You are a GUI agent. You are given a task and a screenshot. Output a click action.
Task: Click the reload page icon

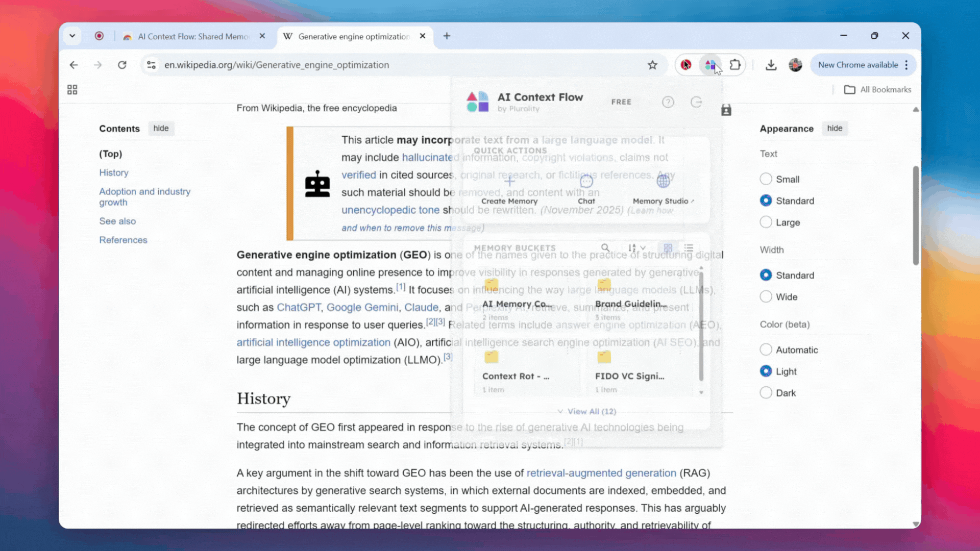point(122,65)
